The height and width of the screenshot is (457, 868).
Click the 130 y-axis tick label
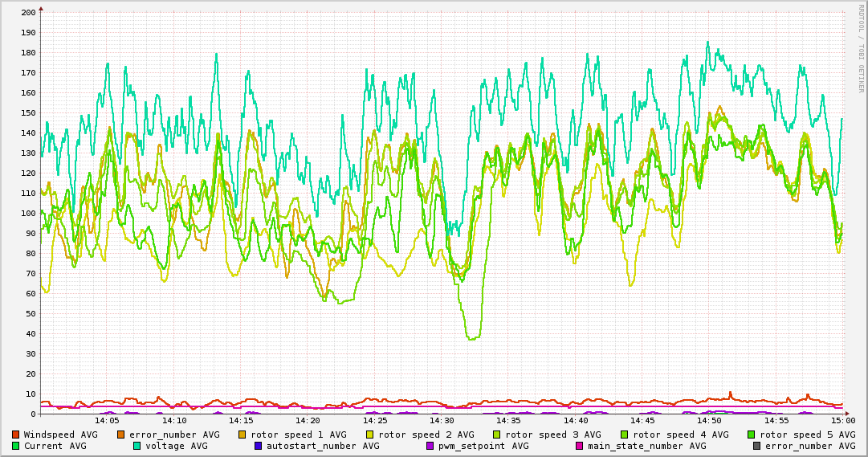tap(27, 153)
